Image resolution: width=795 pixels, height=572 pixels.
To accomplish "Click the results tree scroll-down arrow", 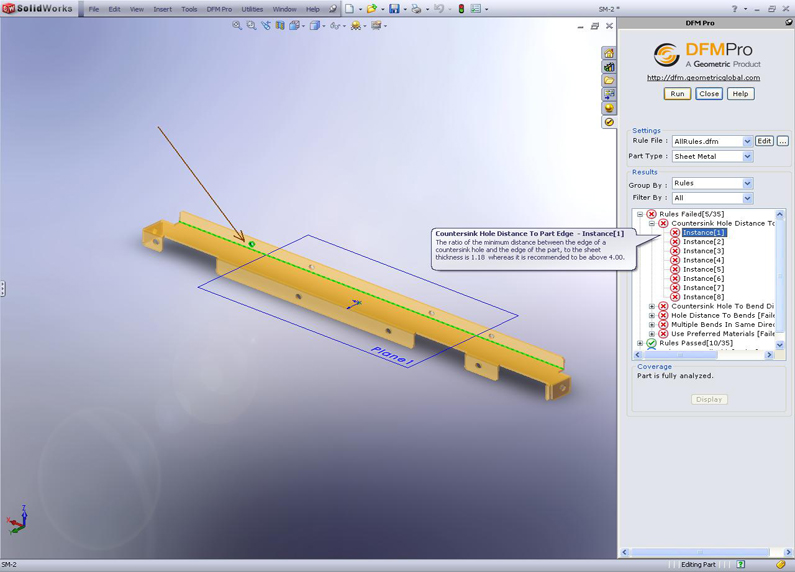I will [x=780, y=345].
